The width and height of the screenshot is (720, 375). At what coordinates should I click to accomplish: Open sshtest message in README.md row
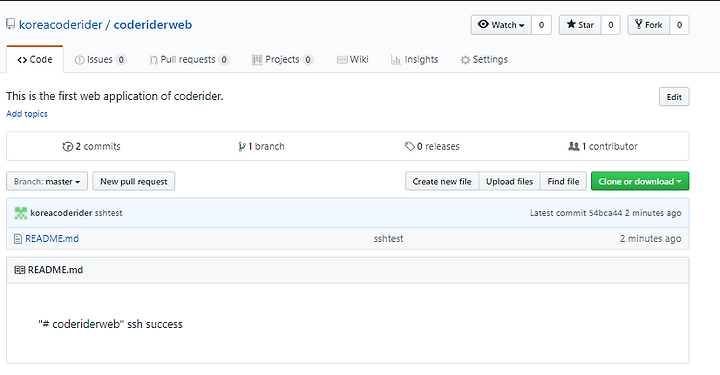coord(388,239)
